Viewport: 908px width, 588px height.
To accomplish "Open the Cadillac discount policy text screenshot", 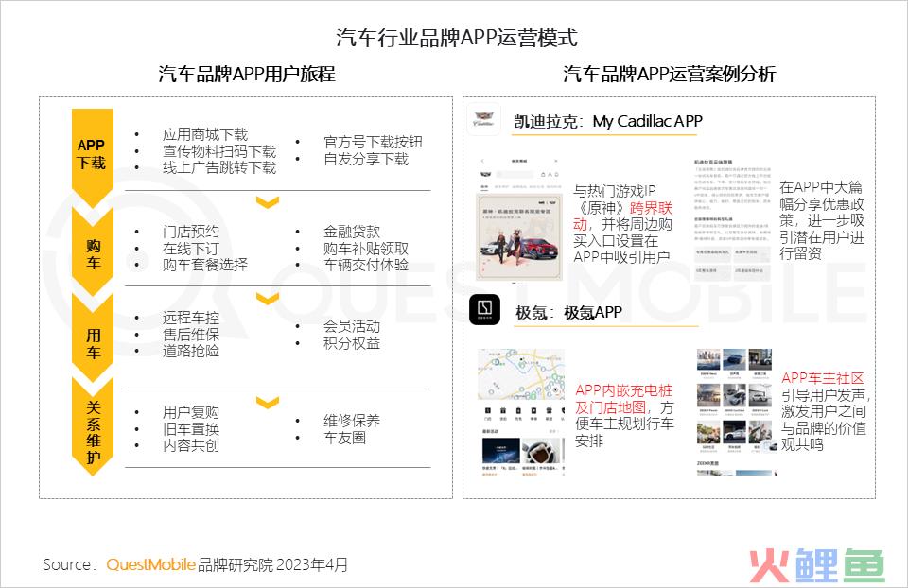I will (732, 219).
